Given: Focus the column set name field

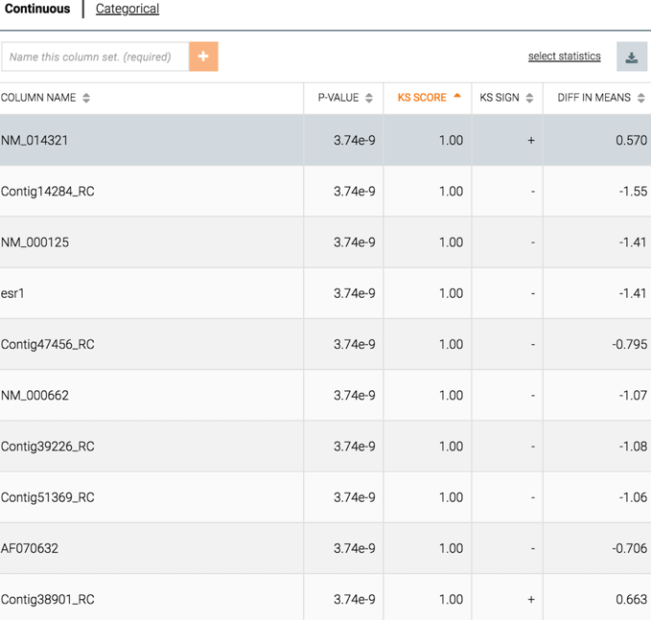Looking at the screenshot, I should coord(95,56).
